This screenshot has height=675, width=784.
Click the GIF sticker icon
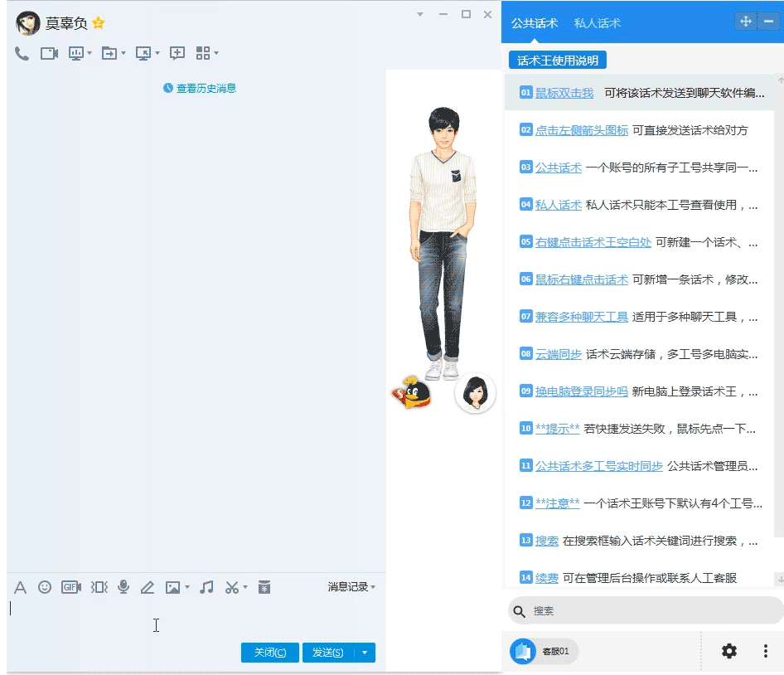tap(71, 587)
